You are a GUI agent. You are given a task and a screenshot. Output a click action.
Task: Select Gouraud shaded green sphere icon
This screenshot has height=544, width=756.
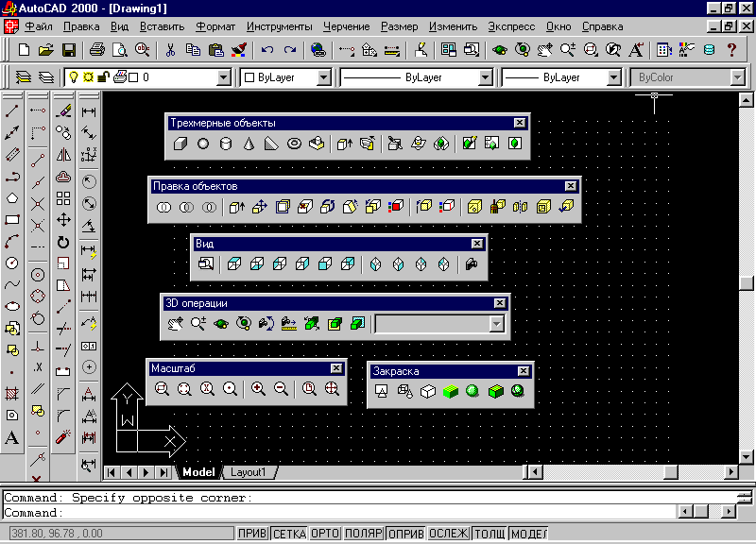coord(472,391)
